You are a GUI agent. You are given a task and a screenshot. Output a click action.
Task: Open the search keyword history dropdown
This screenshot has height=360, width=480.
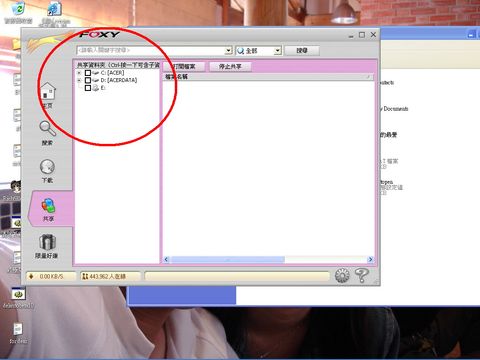(x=228, y=51)
